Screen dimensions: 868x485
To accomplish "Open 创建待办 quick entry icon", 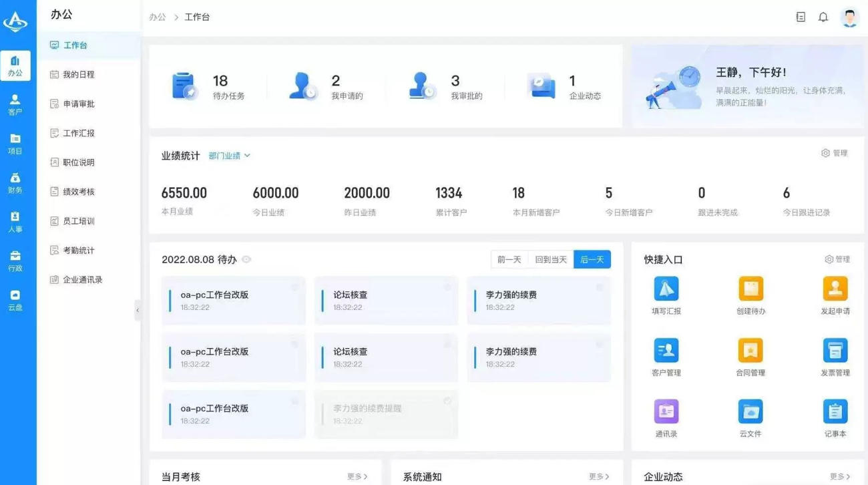I will tap(750, 289).
